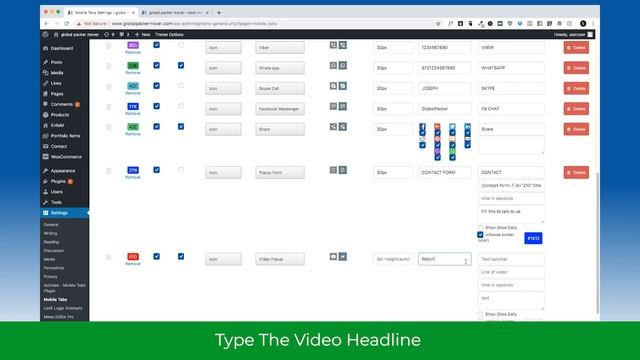
Task: Bookmark this page with star icon
Action: 438,24
